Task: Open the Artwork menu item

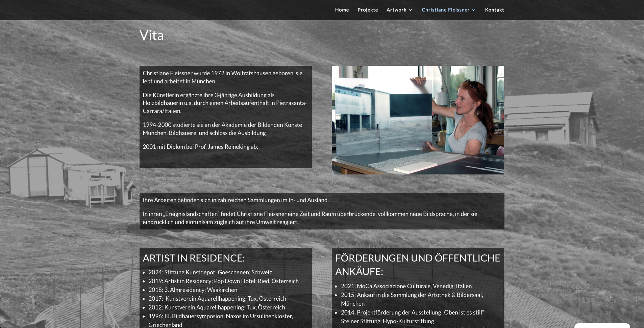Action: tap(396, 10)
